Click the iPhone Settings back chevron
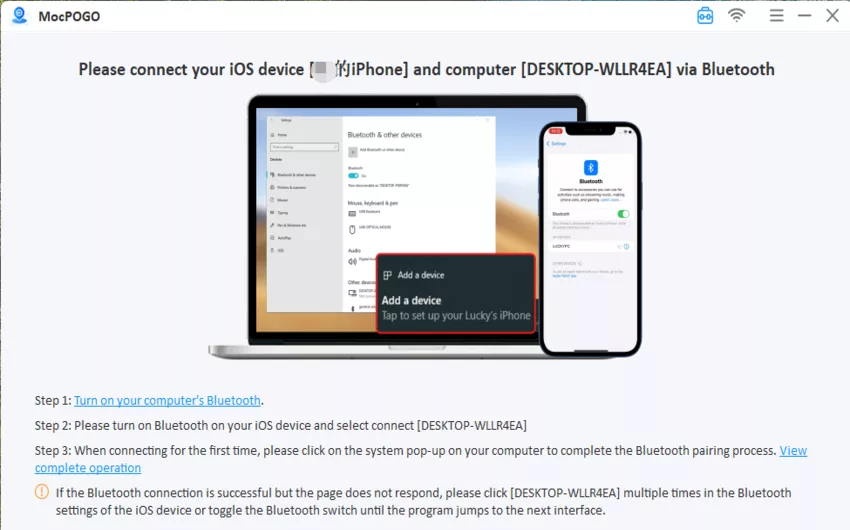Screen dimensions: 850x530 click(x=548, y=144)
